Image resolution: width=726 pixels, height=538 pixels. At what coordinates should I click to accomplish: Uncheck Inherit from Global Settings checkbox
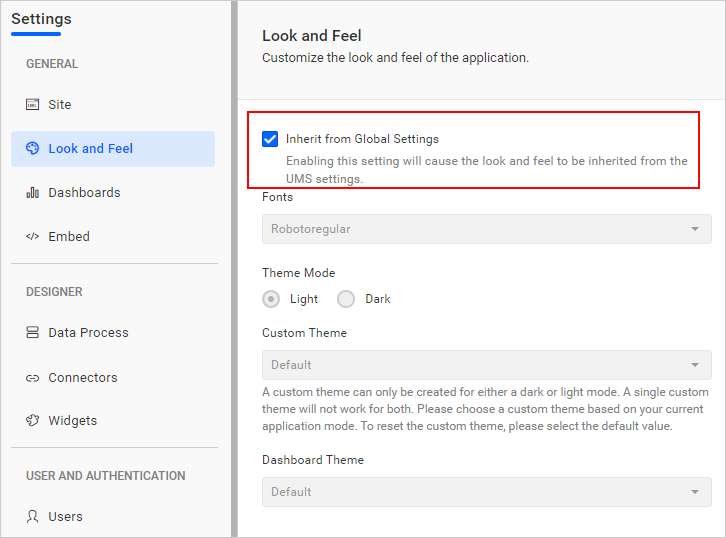pos(270,139)
